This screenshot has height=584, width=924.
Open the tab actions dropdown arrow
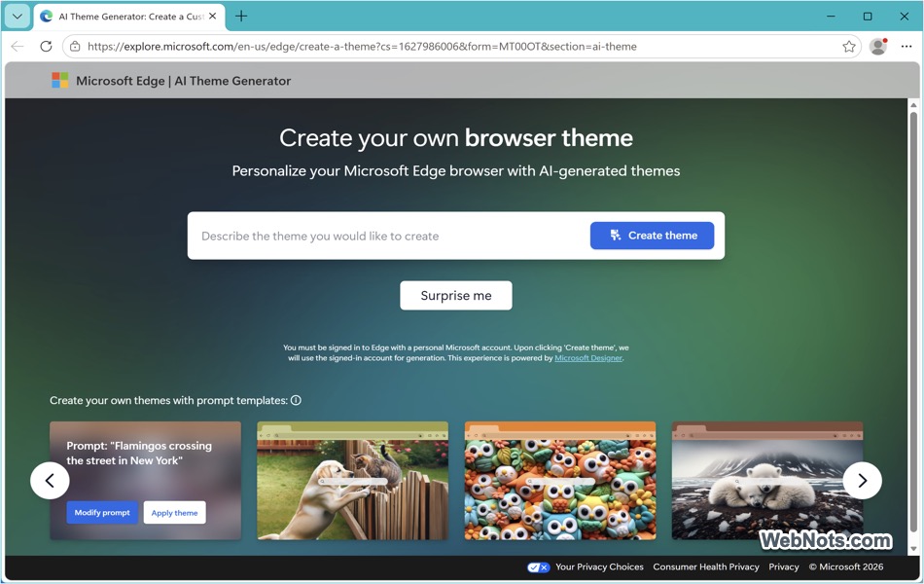[18, 17]
